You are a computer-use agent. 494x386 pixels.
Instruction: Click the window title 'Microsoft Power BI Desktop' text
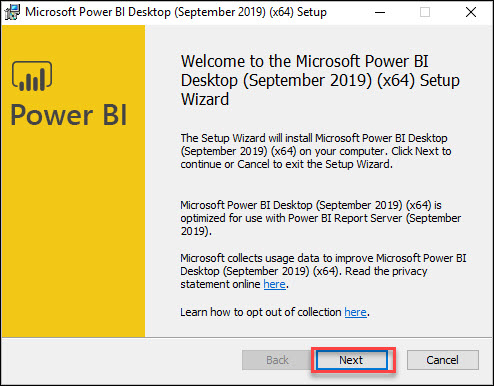(176, 12)
